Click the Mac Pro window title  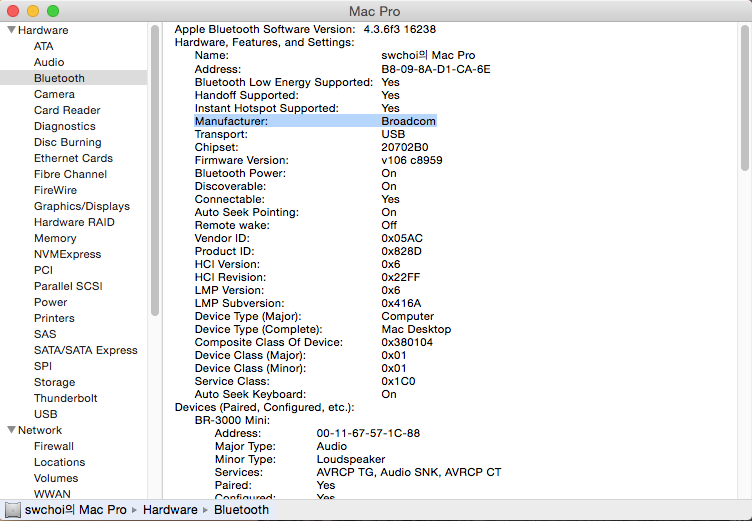pos(375,11)
